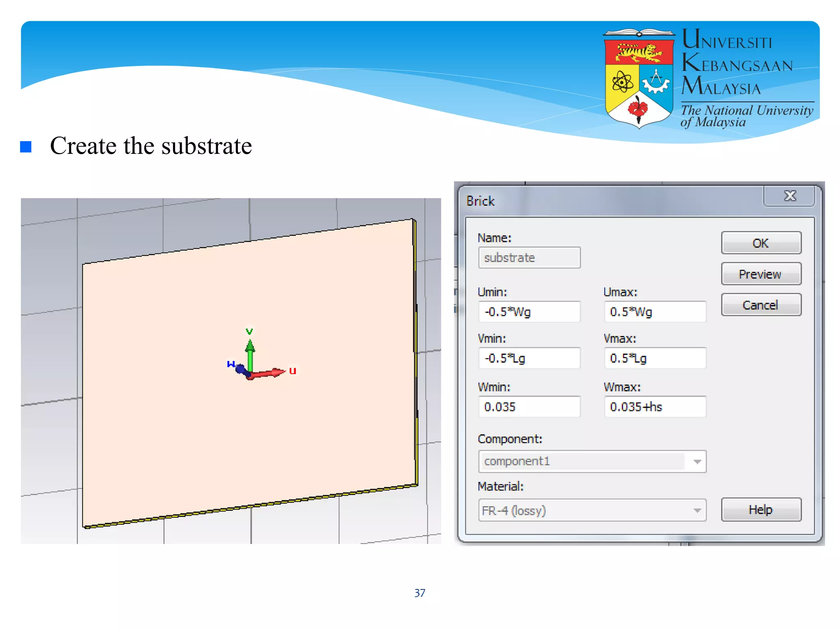The height and width of the screenshot is (630, 840).
Task: Click the Umin input field
Action: [529, 312]
